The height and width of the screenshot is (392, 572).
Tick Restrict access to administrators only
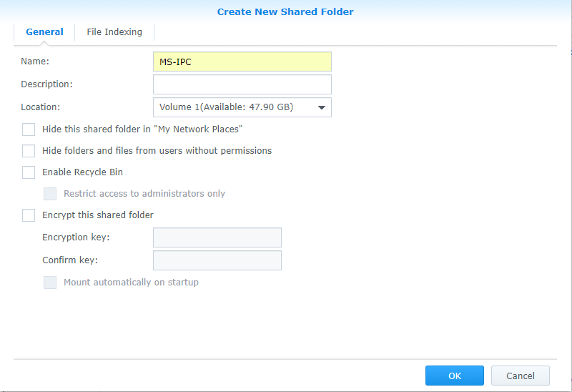tap(50, 194)
